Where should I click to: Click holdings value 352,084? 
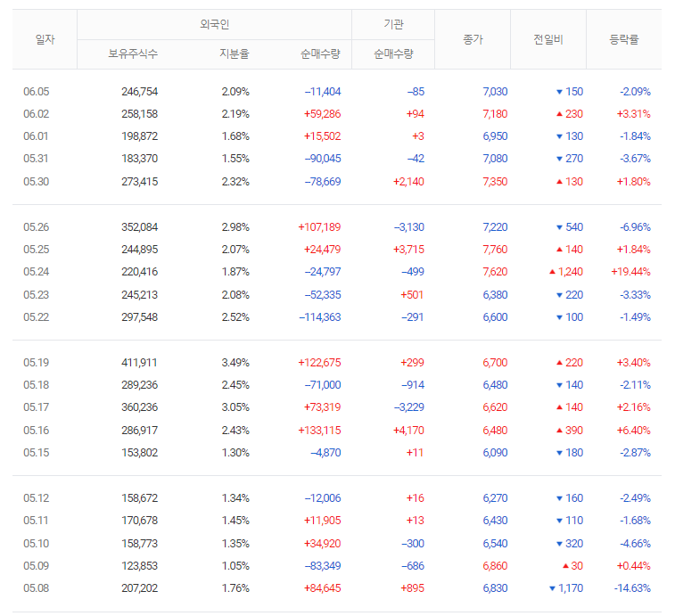pos(139,226)
